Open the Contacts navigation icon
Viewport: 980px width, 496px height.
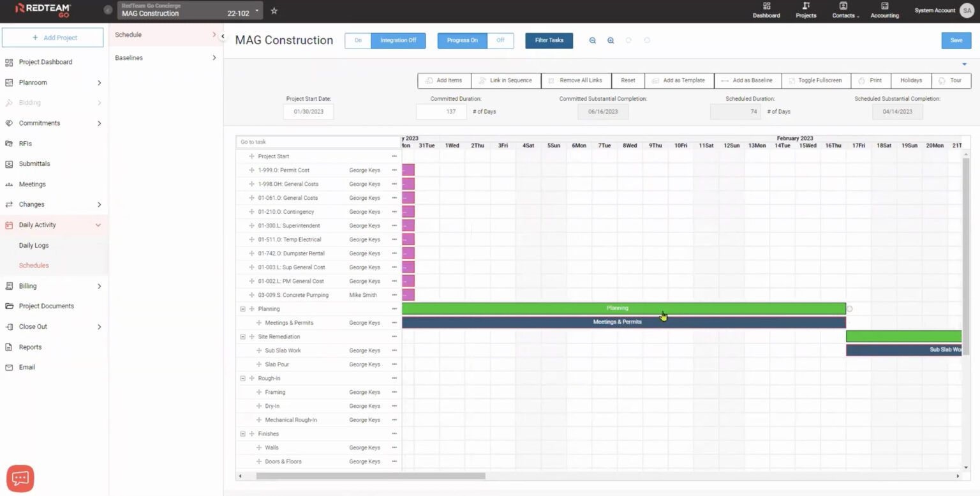[x=843, y=11]
